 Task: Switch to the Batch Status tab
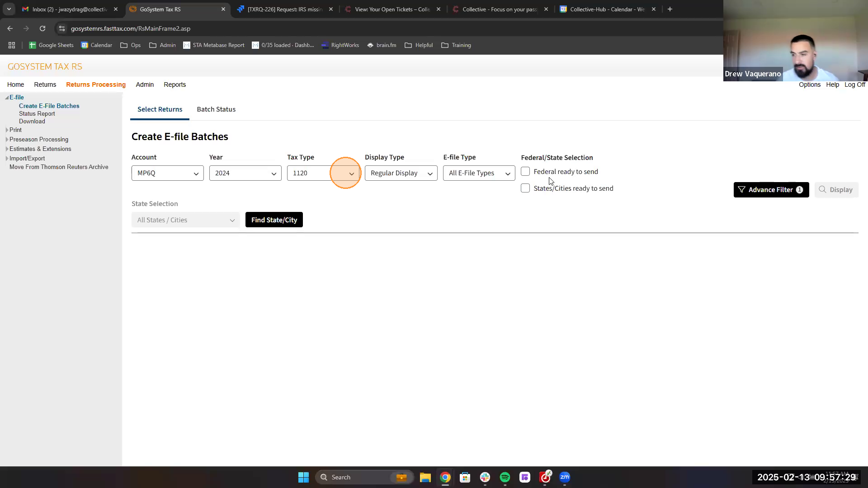pyautogui.click(x=216, y=109)
